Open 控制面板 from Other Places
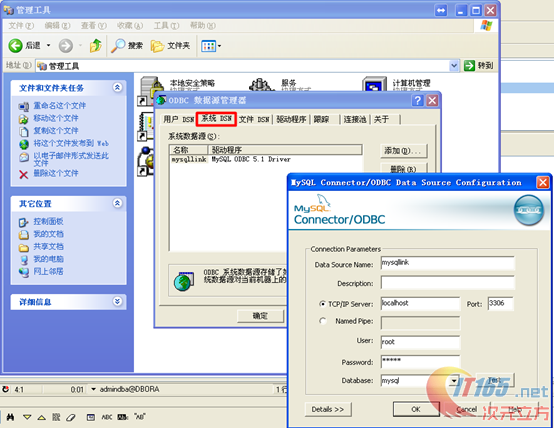The height and width of the screenshot is (429, 555). [x=48, y=222]
